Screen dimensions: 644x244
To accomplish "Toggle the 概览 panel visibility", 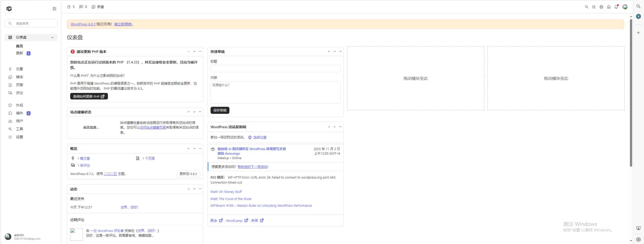I will point(200,149).
